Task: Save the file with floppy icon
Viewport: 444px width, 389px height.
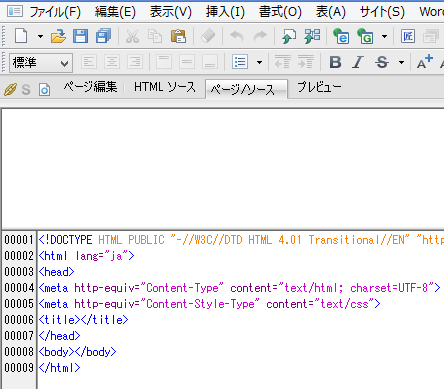Action: [81, 36]
